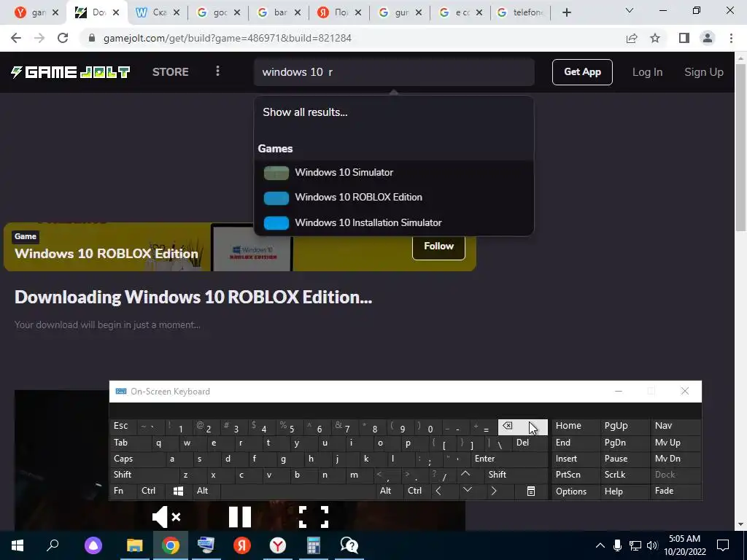
Task: Click down arrow key on On-Screen Keyboard
Action: coord(468,491)
